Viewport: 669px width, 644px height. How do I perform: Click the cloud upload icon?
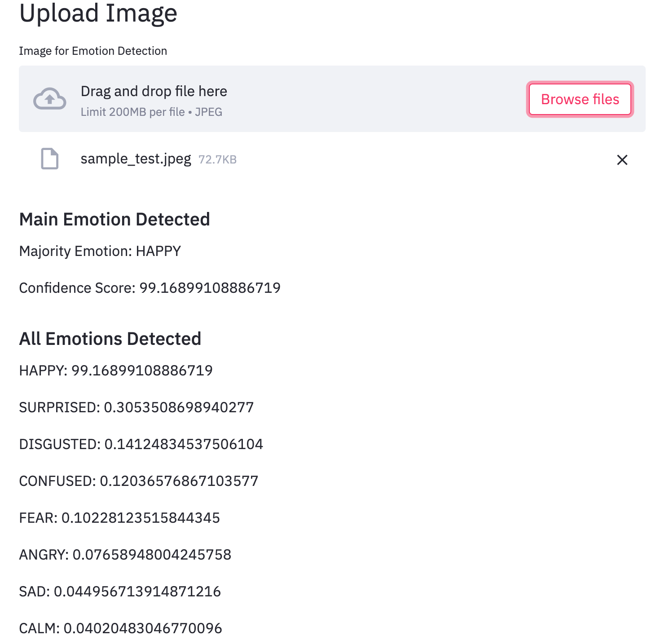coord(49,99)
